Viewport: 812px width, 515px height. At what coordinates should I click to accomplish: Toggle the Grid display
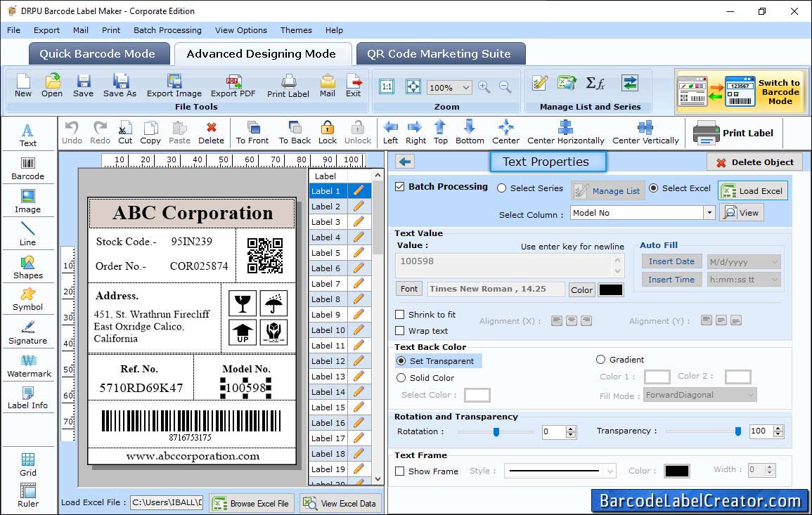(x=28, y=464)
